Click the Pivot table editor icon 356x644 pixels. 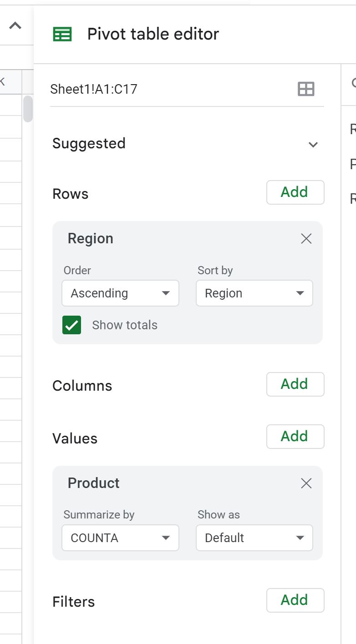click(63, 34)
